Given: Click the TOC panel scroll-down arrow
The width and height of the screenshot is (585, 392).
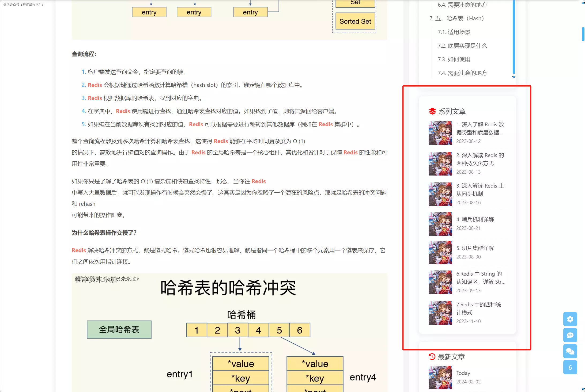Looking at the screenshot, I should click(514, 77).
